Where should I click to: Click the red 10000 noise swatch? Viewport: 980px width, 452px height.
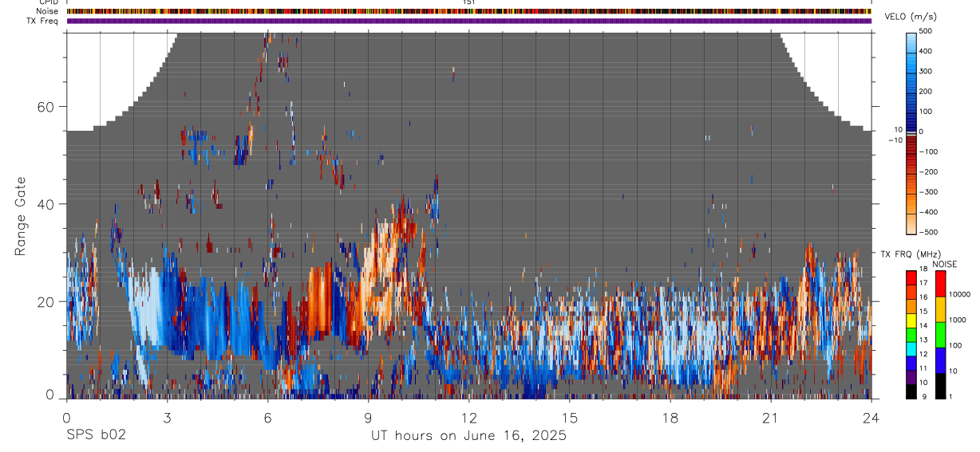(x=939, y=285)
